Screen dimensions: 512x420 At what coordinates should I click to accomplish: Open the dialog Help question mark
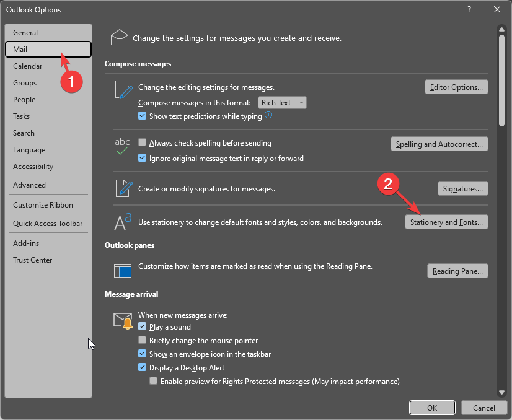(469, 9)
